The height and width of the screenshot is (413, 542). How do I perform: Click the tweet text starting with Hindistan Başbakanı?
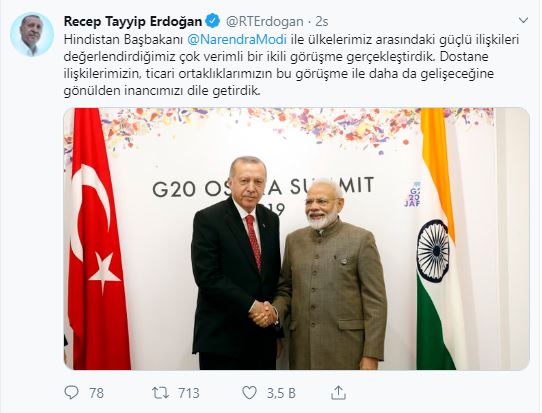[x=291, y=65]
